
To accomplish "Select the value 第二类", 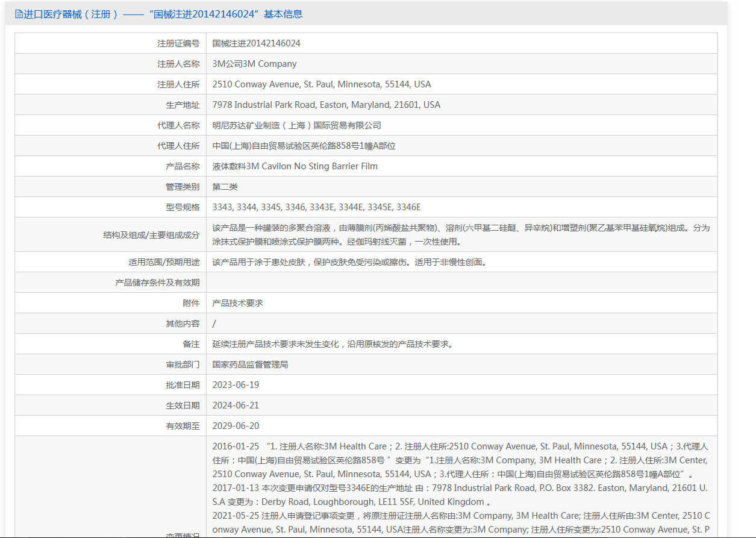I will (x=225, y=187).
